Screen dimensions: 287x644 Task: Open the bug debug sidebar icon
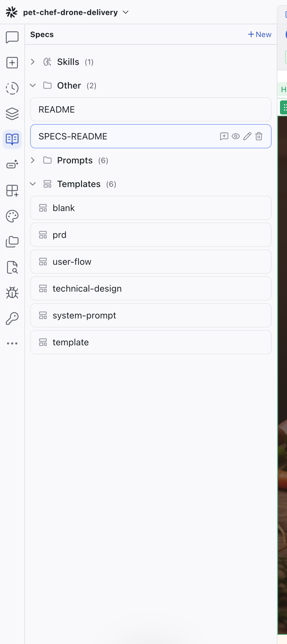point(12,293)
